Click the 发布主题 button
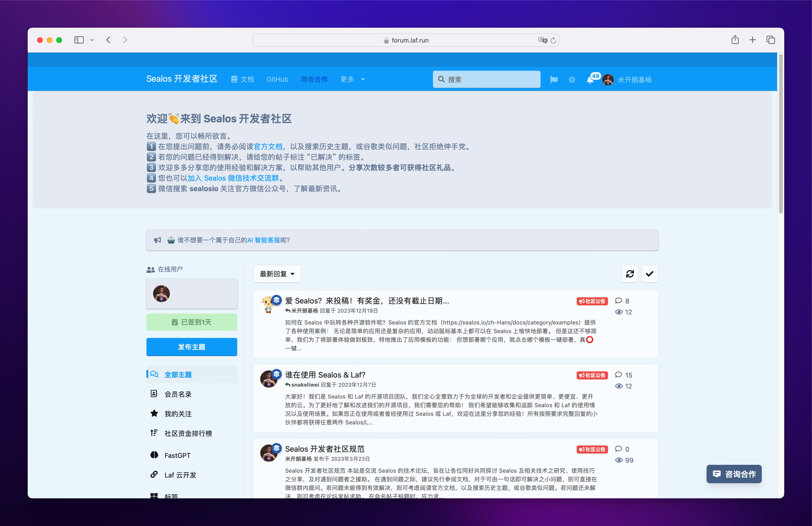 pyautogui.click(x=192, y=347)
